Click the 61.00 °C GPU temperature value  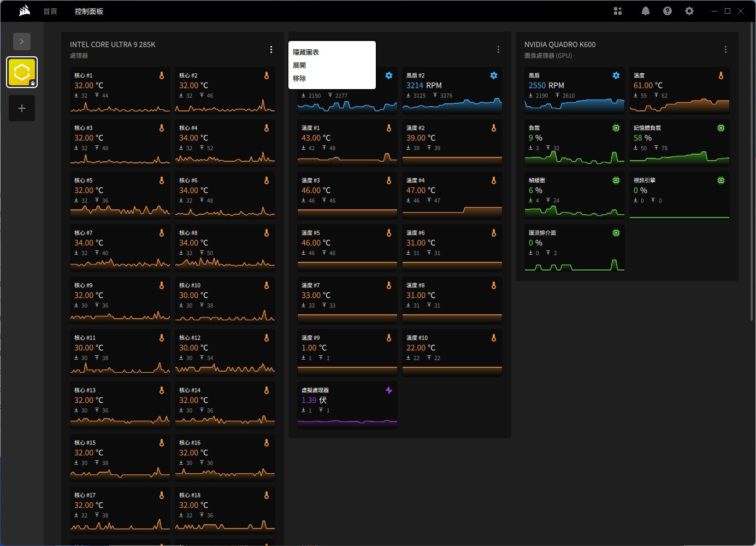648,85
